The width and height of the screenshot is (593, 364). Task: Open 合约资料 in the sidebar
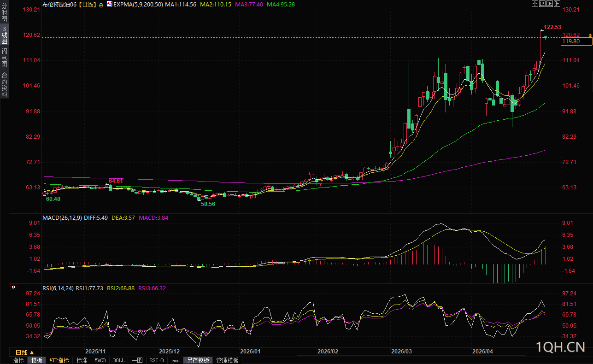[x=4, y=84]
